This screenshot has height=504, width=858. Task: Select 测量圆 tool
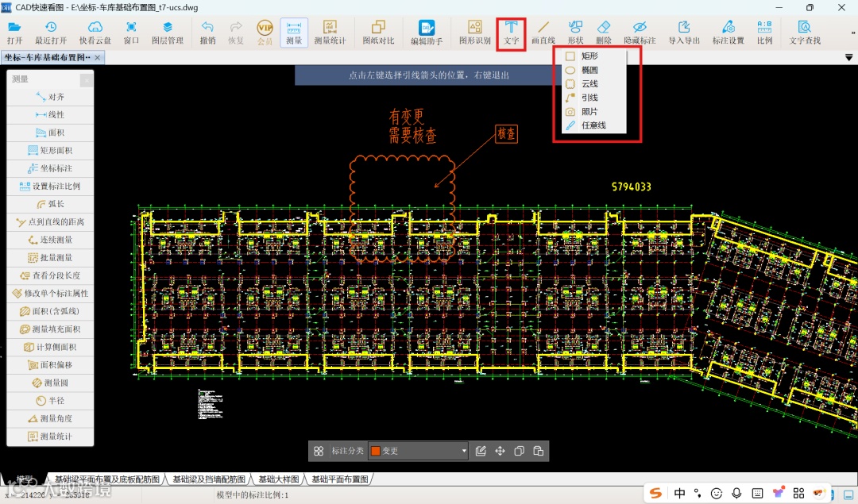tap(50, 383)
